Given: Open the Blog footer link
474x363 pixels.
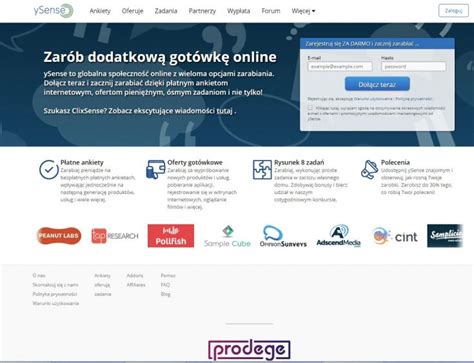Looking at the screenshot, I should (x=166, y=294).
